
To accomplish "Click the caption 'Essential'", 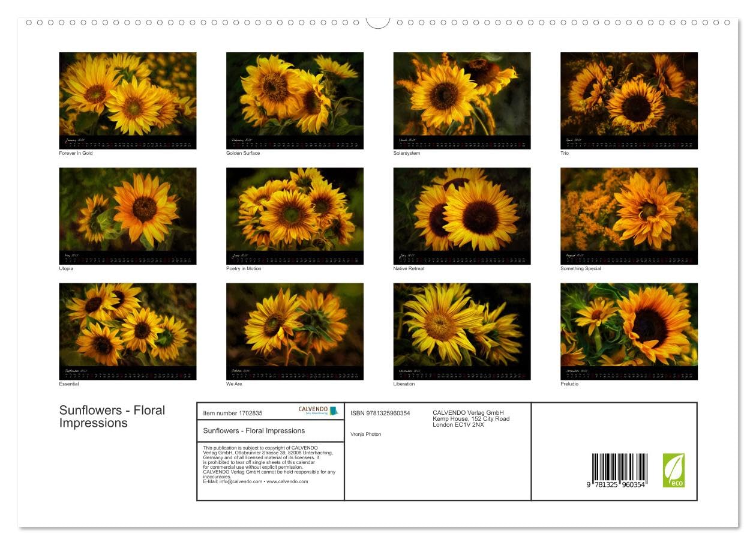I will coord(69,384).
